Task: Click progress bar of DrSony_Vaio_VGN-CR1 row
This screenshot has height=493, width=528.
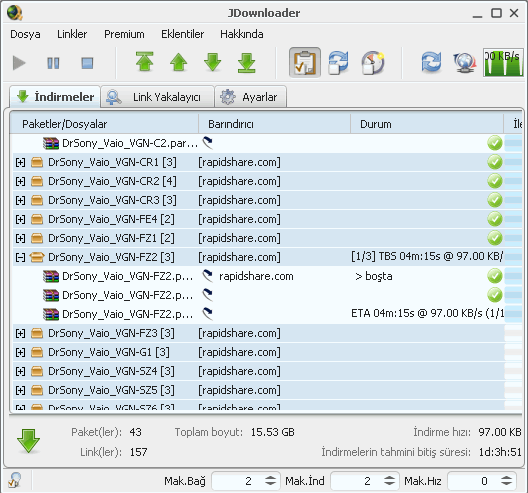Action: pos(513,163)
